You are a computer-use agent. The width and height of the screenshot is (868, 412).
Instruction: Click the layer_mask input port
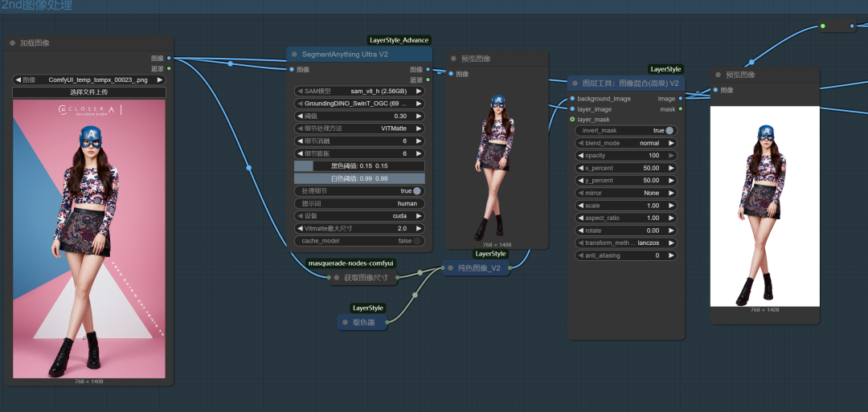pos(572,120)
